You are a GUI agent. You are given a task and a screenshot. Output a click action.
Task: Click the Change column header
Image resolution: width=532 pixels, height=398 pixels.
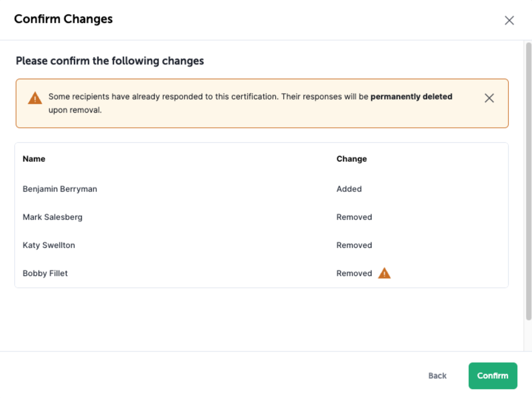click(351, 159)
